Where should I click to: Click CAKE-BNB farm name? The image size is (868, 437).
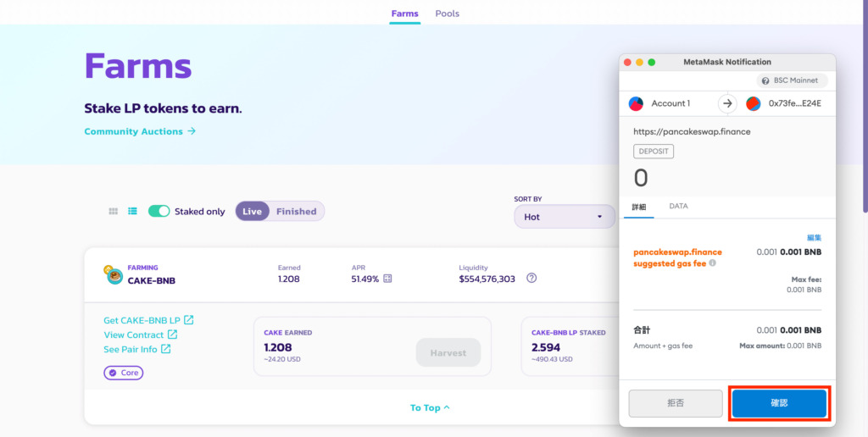click(x=151, y=280)
